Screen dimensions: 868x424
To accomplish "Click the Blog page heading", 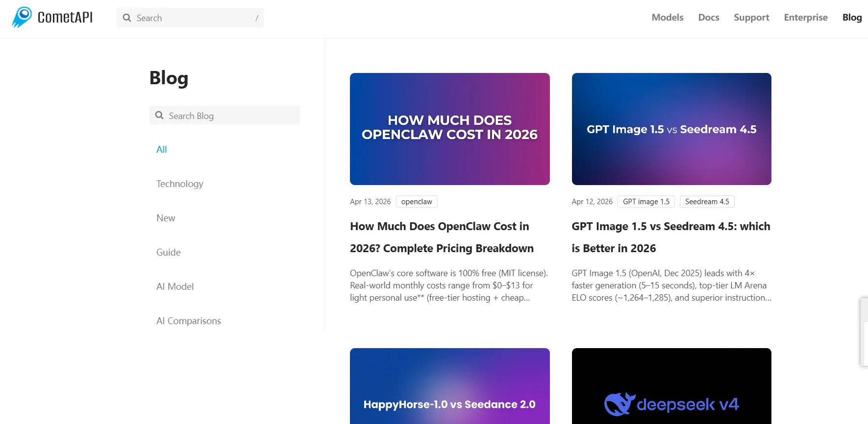I will [169, 78].
